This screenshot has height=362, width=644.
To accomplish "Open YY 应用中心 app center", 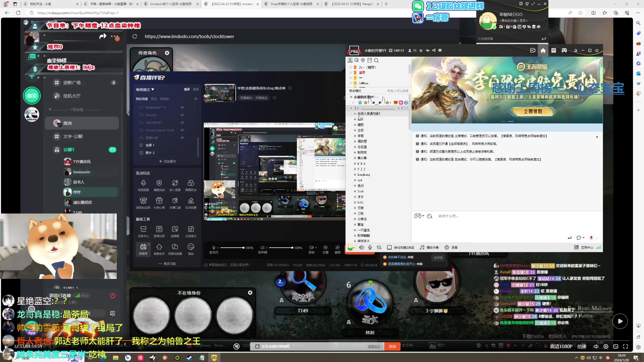I will (x=584, y=247).
